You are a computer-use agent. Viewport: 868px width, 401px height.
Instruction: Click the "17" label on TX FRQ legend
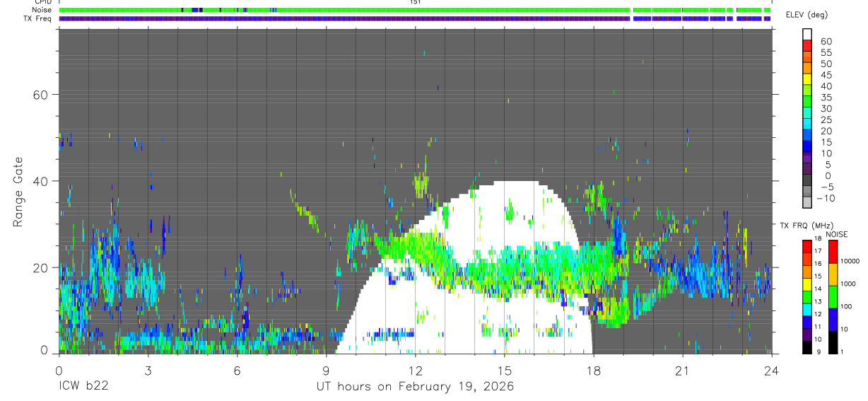[x=818, y=251]
